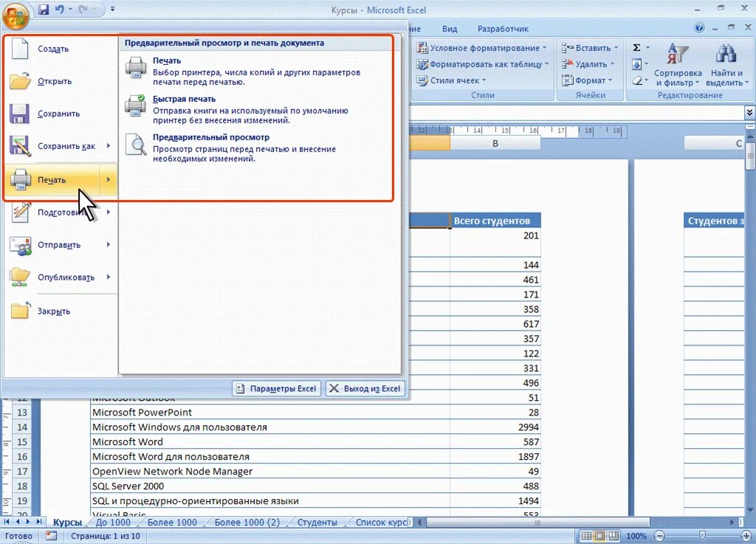Click the 100% zoom level
The image size is (756, 544).
636,536
